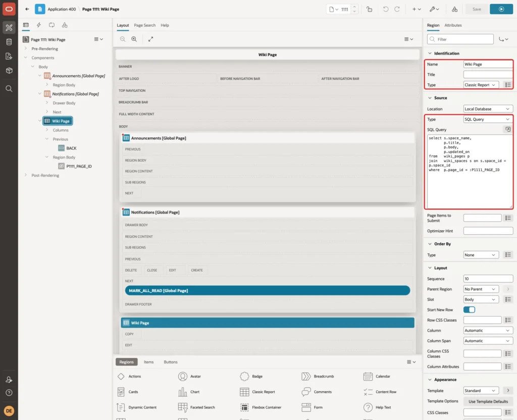Collapse the Source section
Viewport: 517px width, 420px height.
click(x=430, y=98)
